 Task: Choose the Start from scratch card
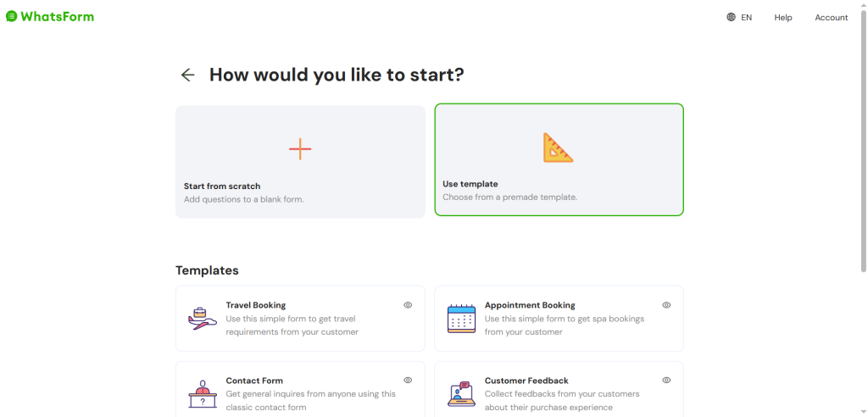[300, 162]
